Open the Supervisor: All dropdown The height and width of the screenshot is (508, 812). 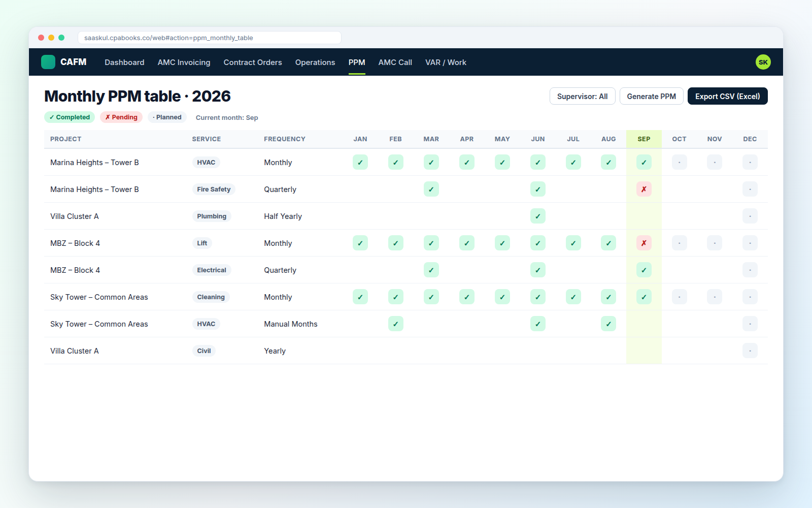tap(582, 96)
